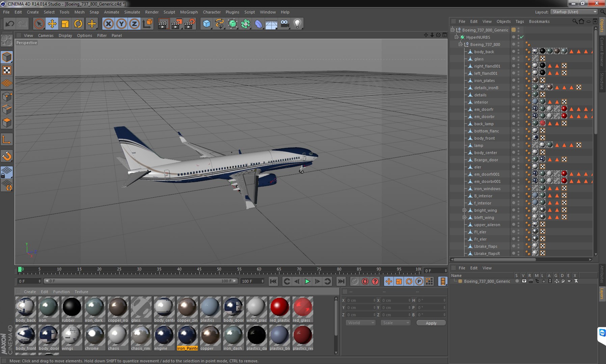
Task: Click the Render View clapperboard icon
Action: point(163,24)
